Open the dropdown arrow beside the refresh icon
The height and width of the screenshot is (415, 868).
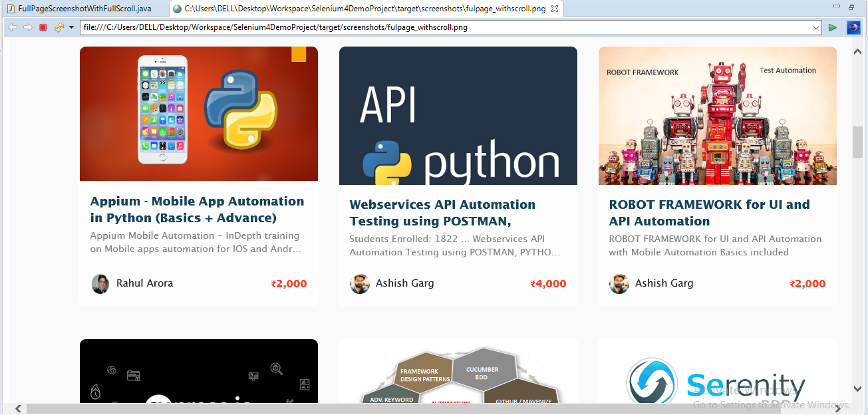click(x=71, y=28)
